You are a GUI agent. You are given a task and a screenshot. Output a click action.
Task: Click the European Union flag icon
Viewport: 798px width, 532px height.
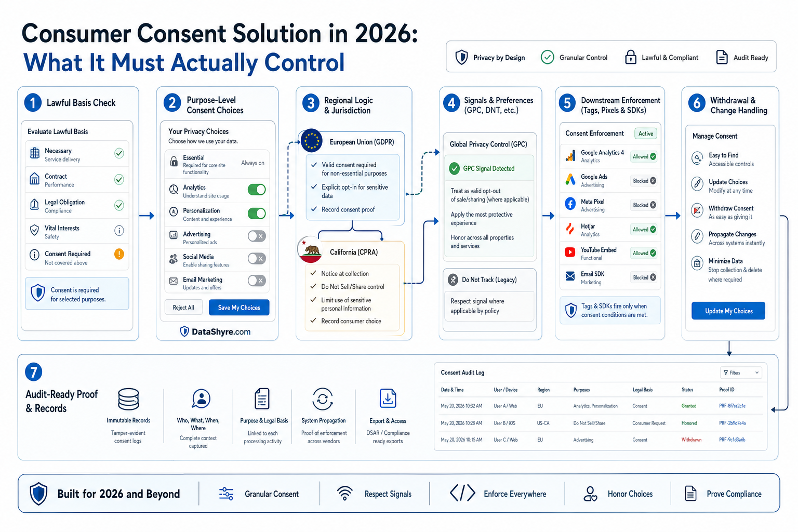(x=312, y=140)
